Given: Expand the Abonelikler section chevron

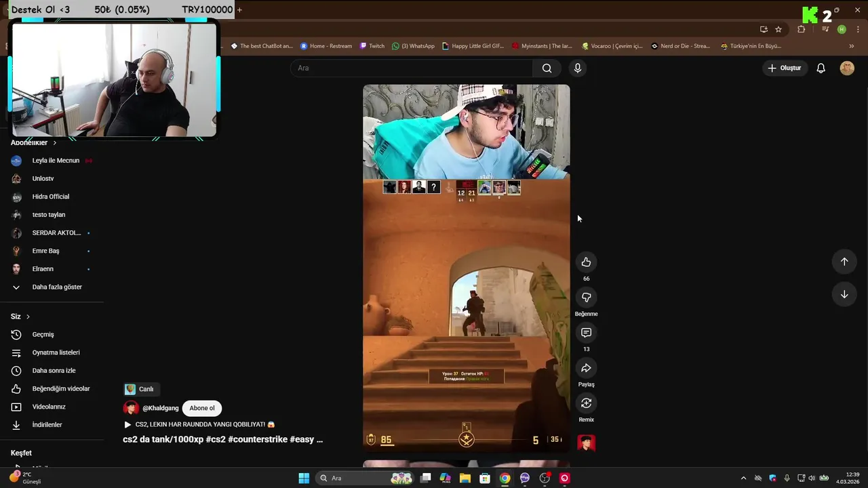Looking at the screenshot, I should click(54, 143).
